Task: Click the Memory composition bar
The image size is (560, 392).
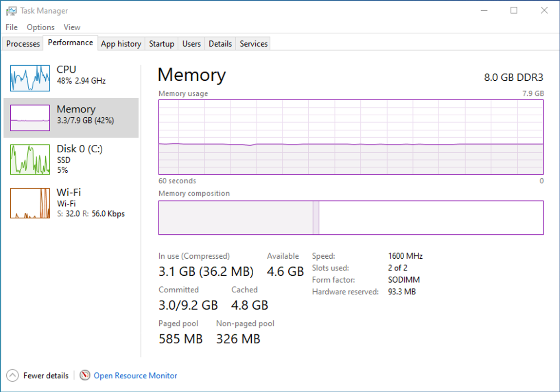Action: tap(351, 218)
